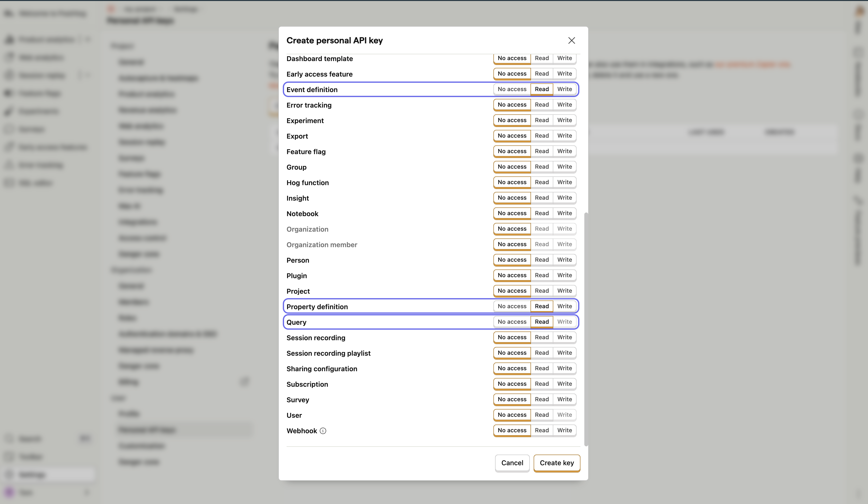This screenshot has width=868, height=504.
Task: Expand the Product analytics sidebar chevron
Action: point(88,39)
